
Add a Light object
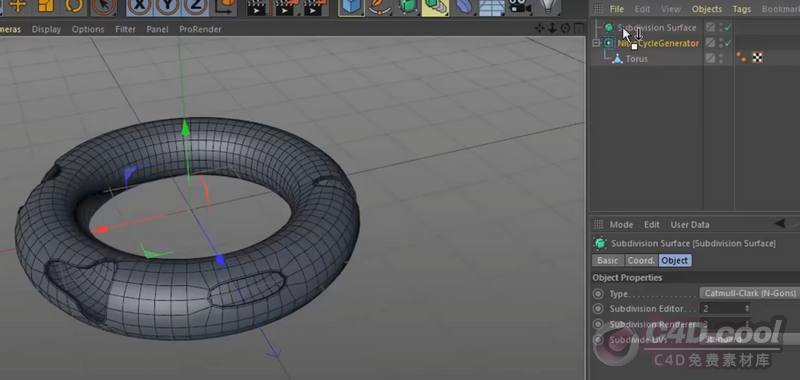coord(548,7)
